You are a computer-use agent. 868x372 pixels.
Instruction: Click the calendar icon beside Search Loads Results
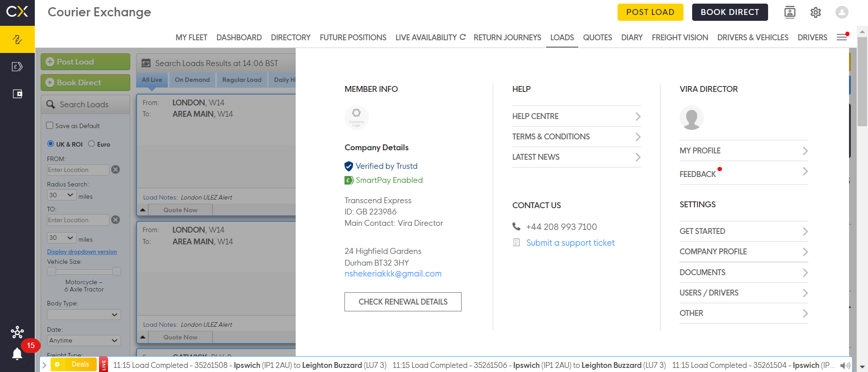click(x=146, y=63)
